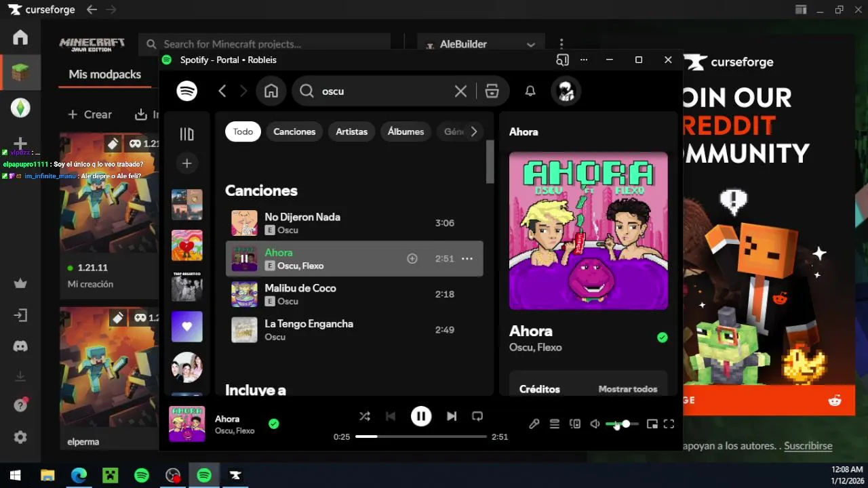Screen dimensions: 868x488
Task: Open Microsoft Edge from the taskbar
Action: click(x=79, y=475)
